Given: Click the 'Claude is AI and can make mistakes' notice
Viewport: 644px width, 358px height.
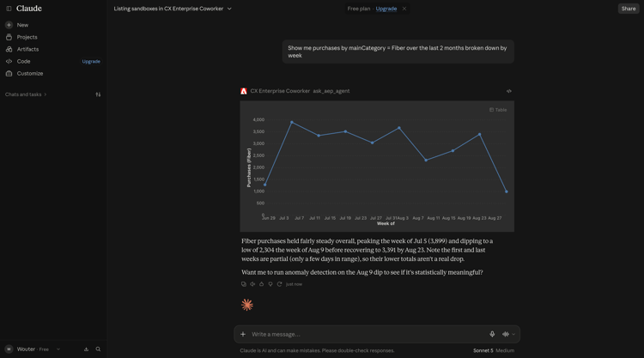Looking at the screenshot, I should (x=317, y=350).
